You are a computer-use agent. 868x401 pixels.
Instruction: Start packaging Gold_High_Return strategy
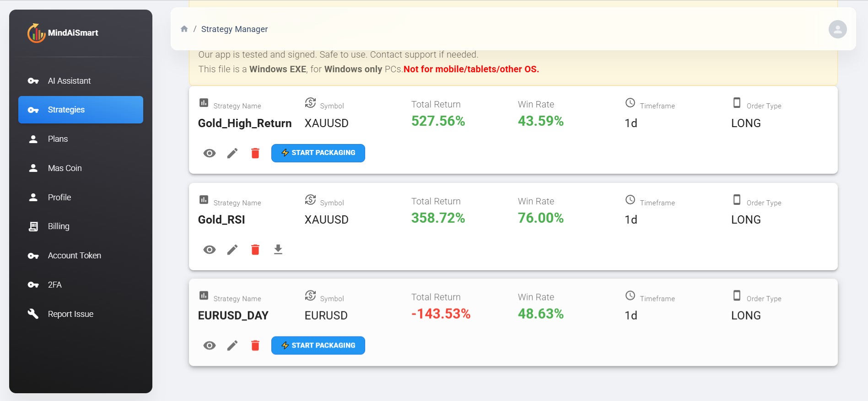point(318,153)
